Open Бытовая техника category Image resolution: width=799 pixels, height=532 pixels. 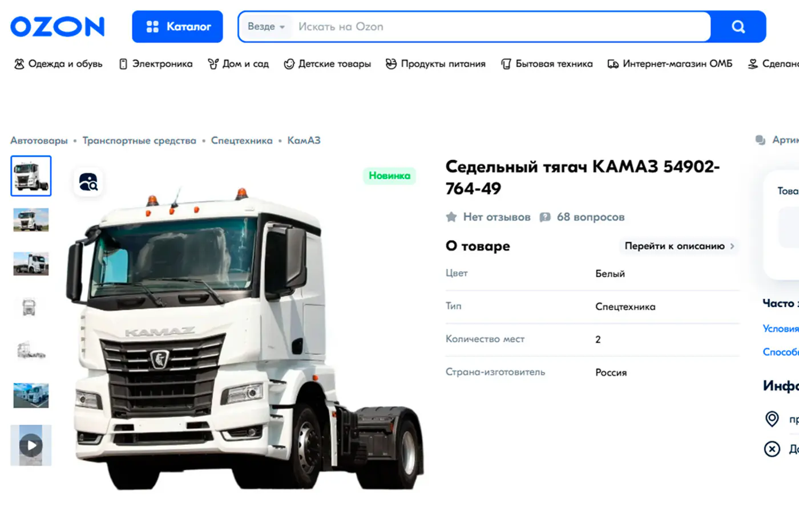(x=554, y=64)
